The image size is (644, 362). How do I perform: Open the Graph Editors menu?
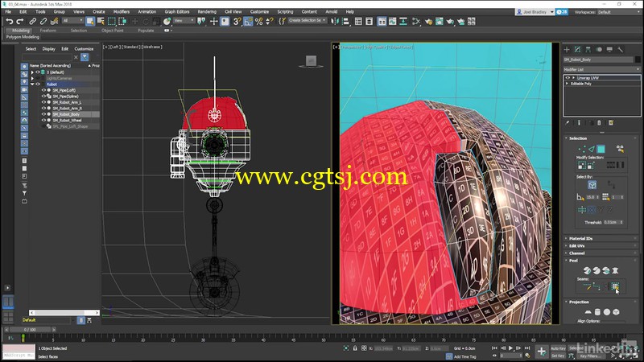(177, 11)
